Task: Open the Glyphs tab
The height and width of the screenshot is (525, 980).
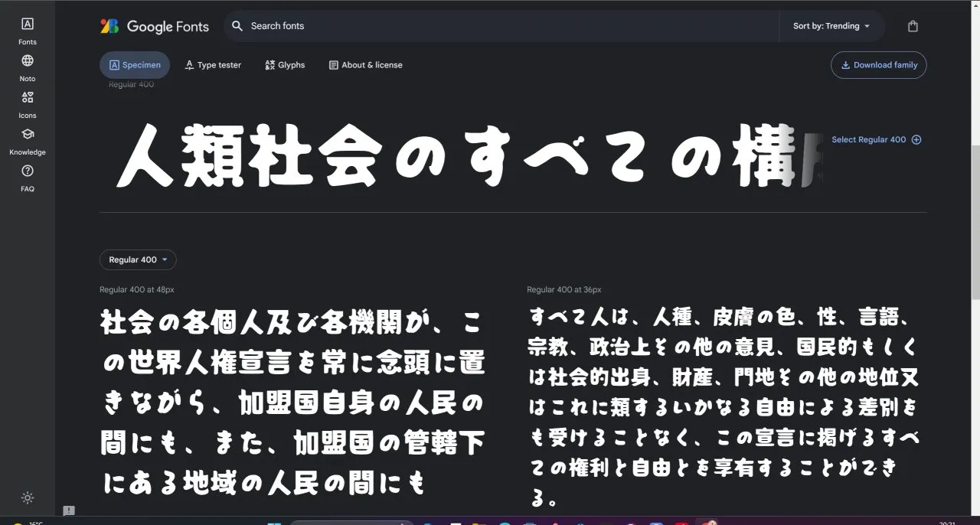Action: click(285, 65)
